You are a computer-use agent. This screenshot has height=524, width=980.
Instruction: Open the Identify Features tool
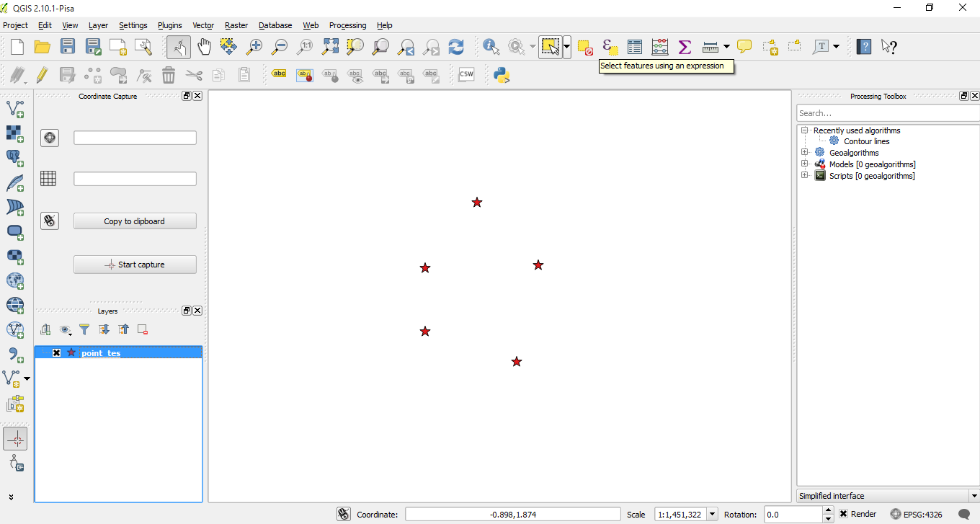coord(491,47)
